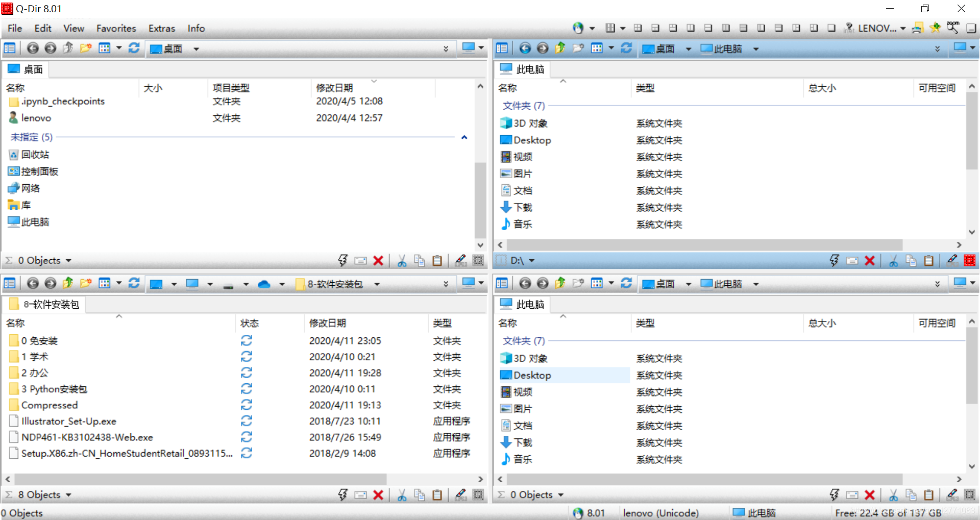980x520 pixels.
Task: Open the Favorites menu
Action: click(x=116, y=28)
